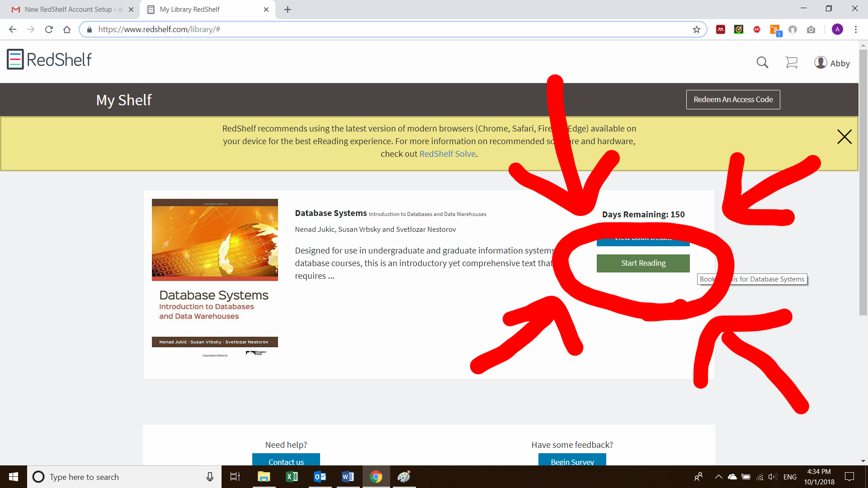Click the page vertical scrollbar thumb

pyautogui.click(x=863, y=182)
